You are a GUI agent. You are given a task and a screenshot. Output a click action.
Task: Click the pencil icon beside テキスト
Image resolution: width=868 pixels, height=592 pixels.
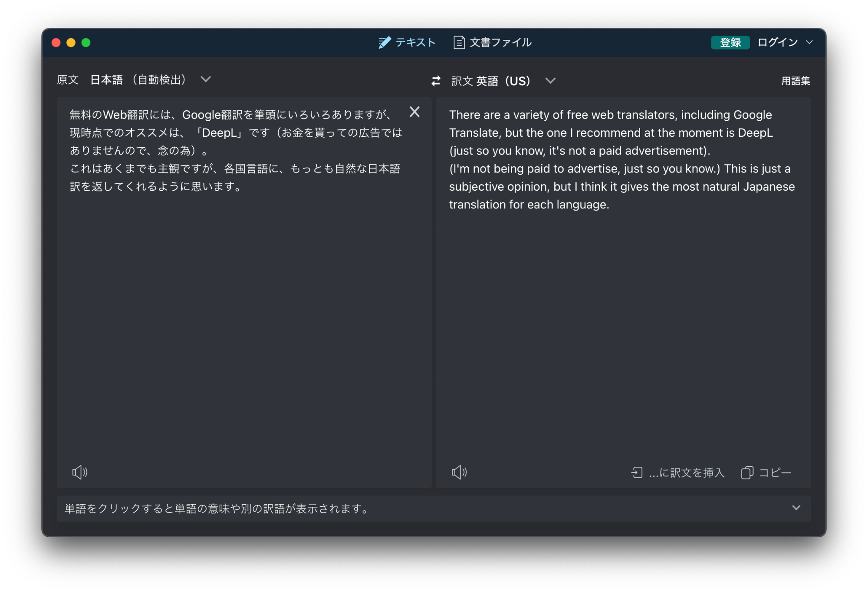pyautogui.click(x=385, y=42)
